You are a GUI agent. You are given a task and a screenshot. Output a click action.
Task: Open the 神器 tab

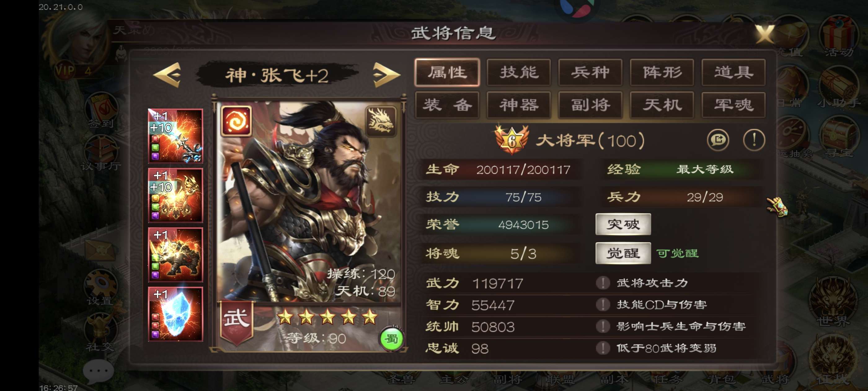[x=519, y=105]
